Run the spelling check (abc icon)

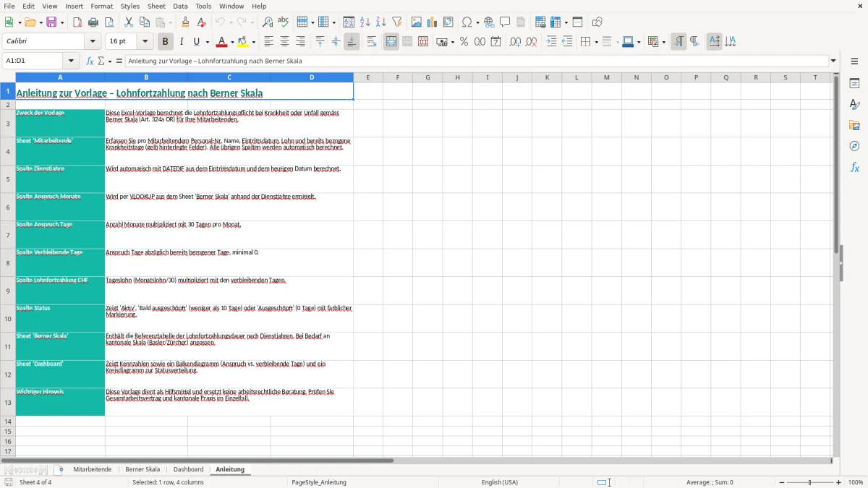[283, 22]
